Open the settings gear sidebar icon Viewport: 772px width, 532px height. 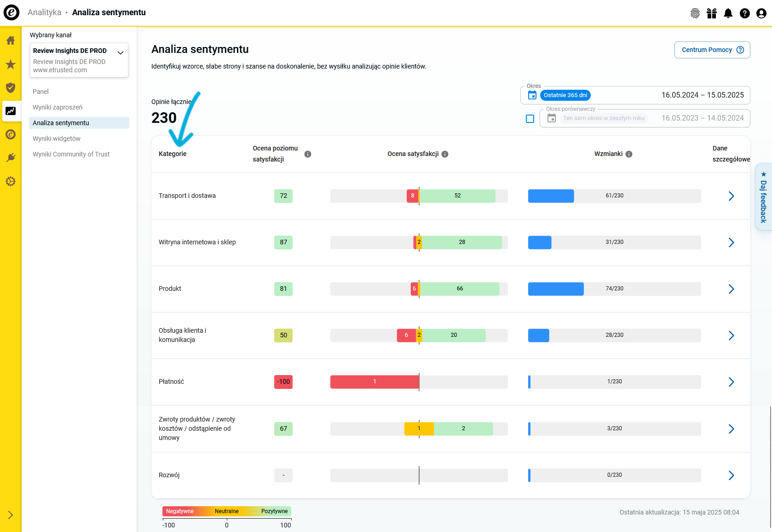tap(11, 181)
